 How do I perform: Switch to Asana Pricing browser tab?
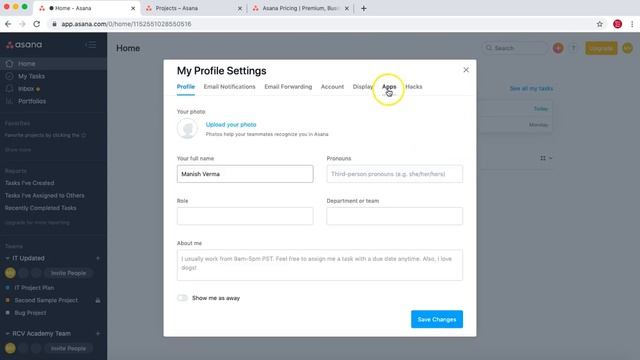tap(301, 8)
